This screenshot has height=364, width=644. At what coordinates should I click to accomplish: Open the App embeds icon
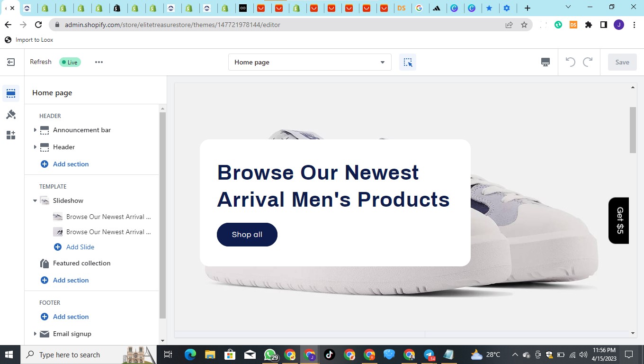pyautogui.click(x=11, y=135)
